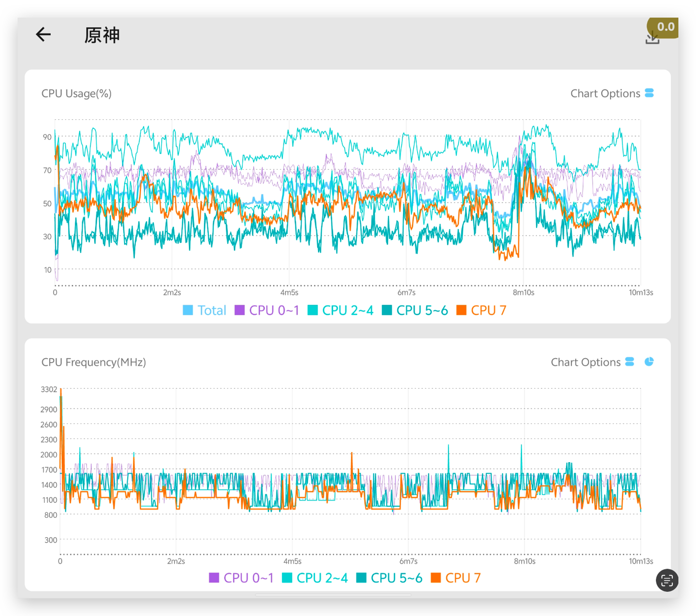The height and width of the screenshot is (616, 696).
Task: Open CPU Usage chart options icon
Action: click(x=649, y=93)
